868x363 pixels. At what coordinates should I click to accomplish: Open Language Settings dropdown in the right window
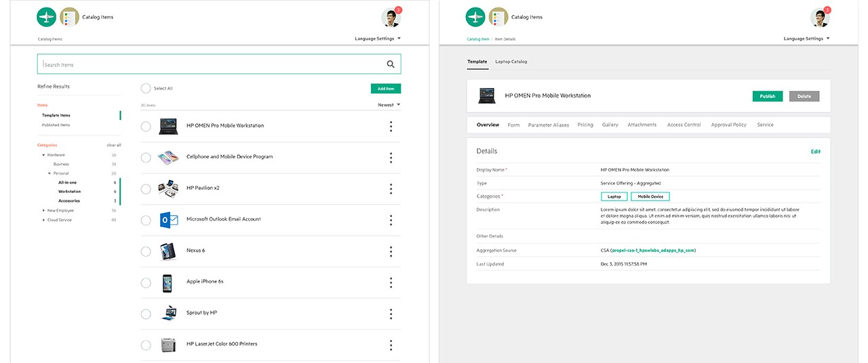click(807, 39)
